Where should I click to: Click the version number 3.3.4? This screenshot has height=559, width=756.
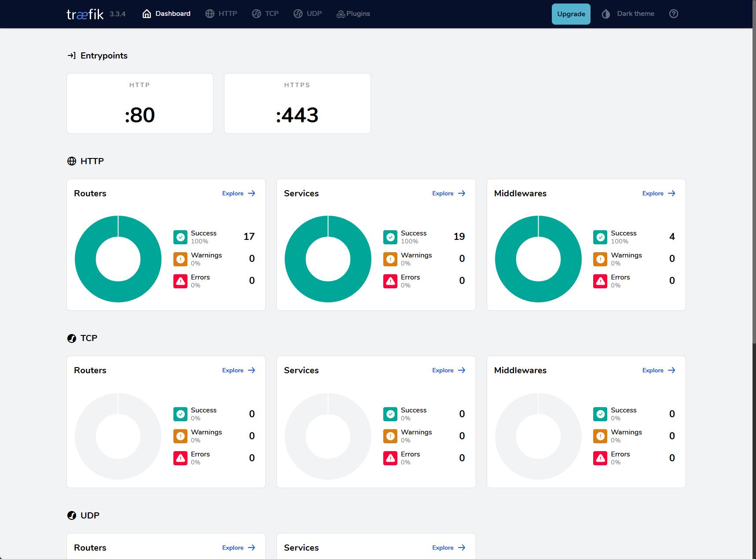click(x=117, y=14)
